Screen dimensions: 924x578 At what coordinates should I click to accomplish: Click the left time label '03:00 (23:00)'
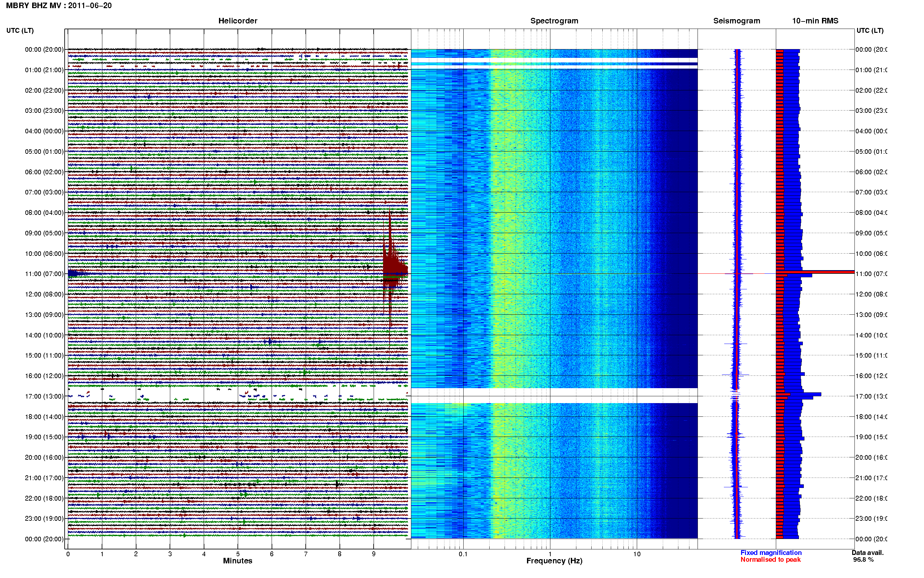click(x=44, y=111)
